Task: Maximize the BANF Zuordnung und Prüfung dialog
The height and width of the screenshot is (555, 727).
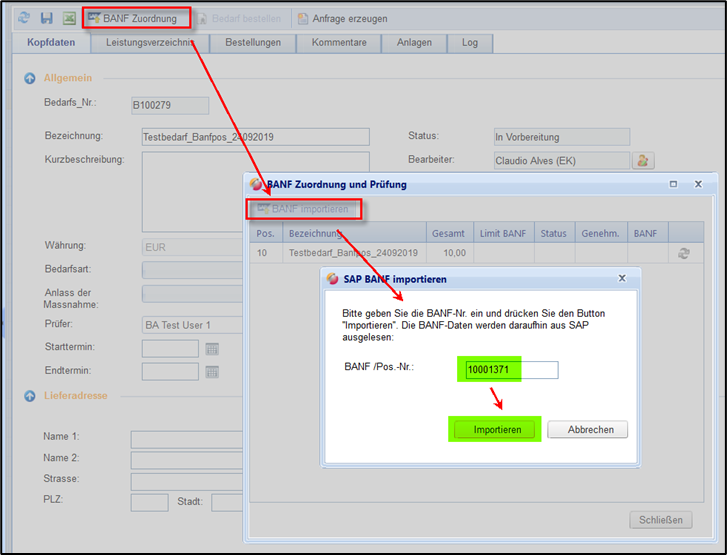Action: pos(673,184)
